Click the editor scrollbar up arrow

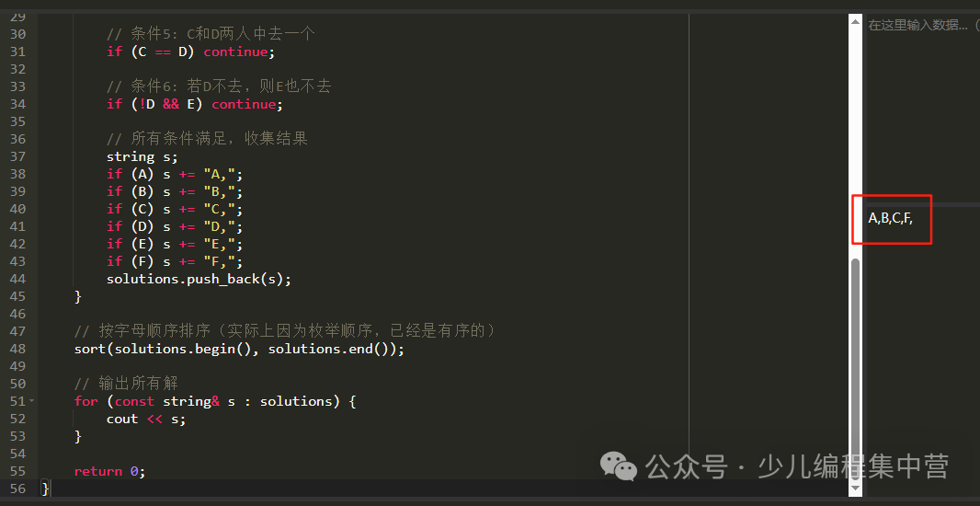pos(856,20)
